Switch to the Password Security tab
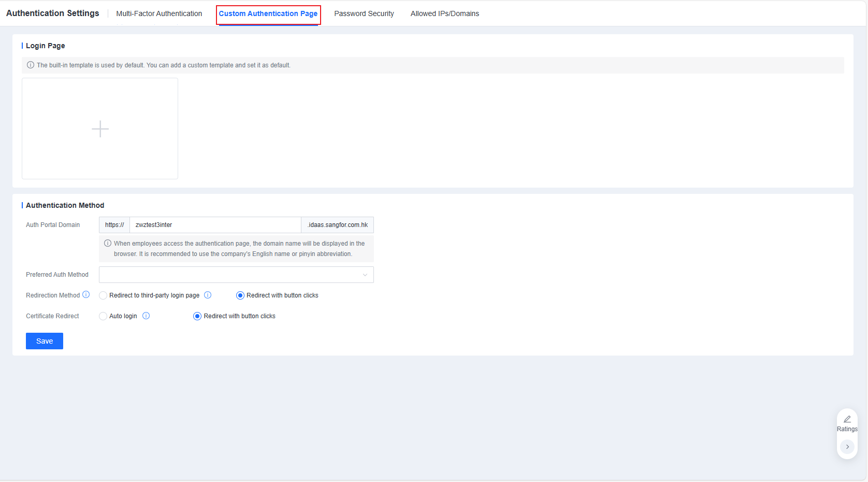The width and height of the screenshot is (868, 482). [x=364, y=13]
